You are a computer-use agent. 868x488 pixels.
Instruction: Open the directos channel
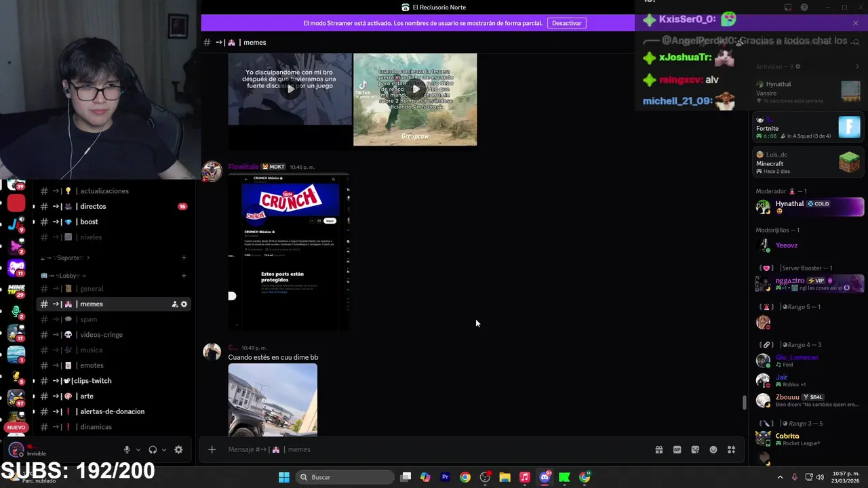(x=114, y=207)
